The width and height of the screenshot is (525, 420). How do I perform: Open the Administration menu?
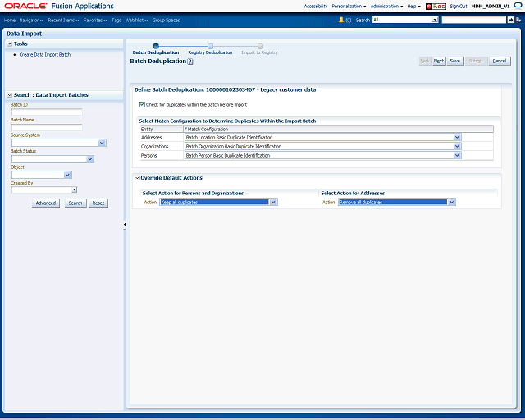click(386, 7)
